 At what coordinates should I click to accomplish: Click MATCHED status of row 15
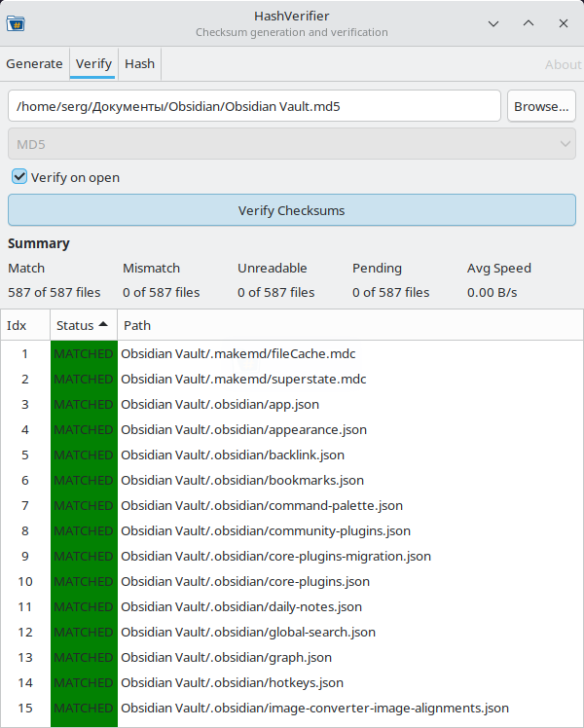(84, 708)
